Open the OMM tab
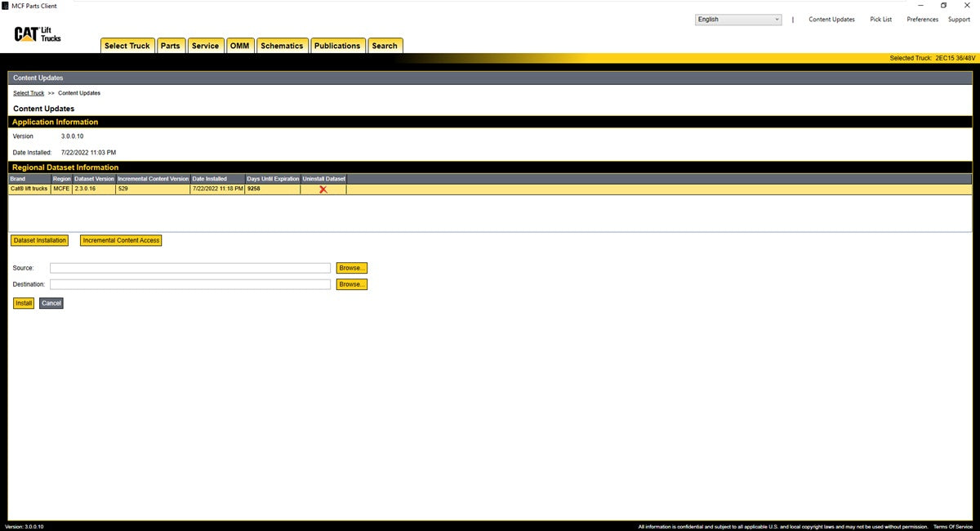Screen dimensions: 980x531 coord(240,46)
